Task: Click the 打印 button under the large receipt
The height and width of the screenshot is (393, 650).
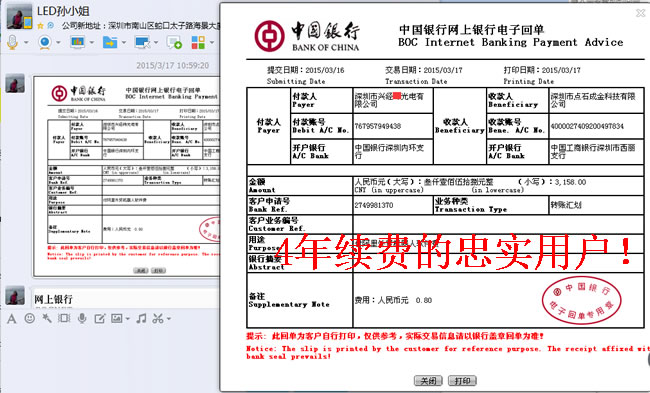Action: pos(462,381)
